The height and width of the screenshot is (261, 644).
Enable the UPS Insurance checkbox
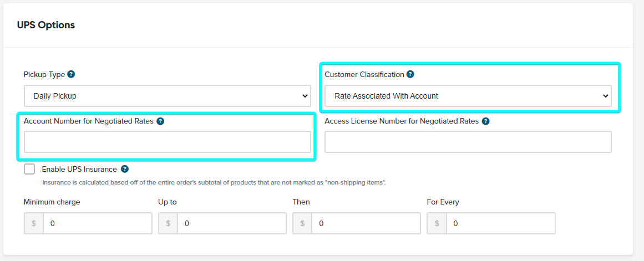pyautogui.click(x=29, y=169)
